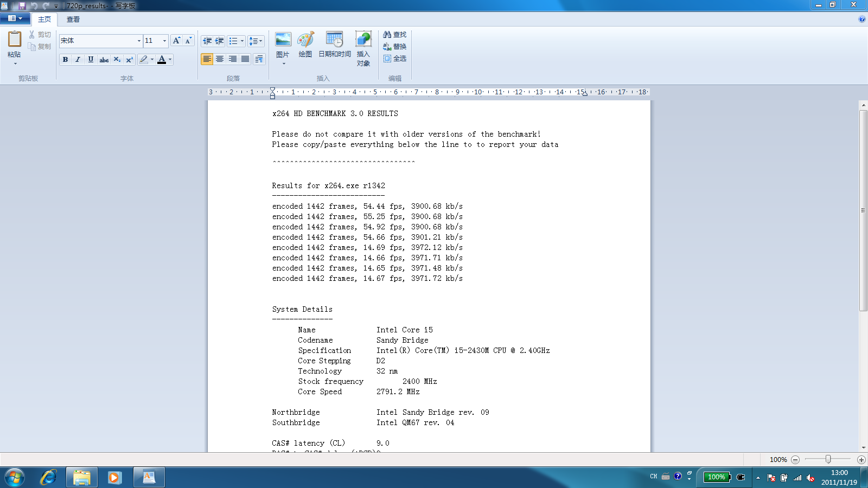
Task: Expand the font color dropdown arrow
Action: [x=170, y=60]
